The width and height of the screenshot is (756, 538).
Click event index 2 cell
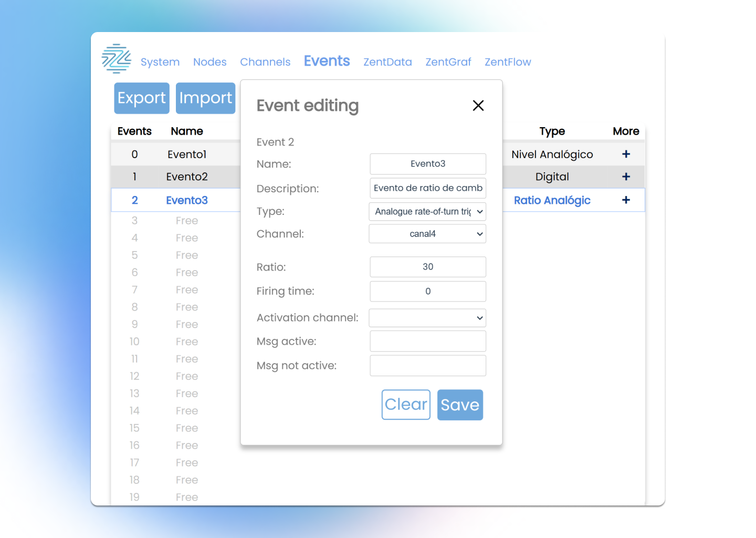point(134,200)
